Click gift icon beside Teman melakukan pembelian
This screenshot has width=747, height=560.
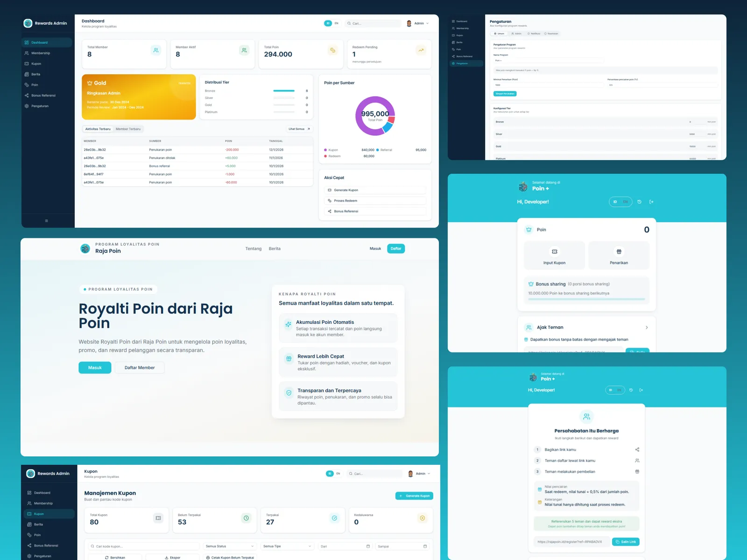[x=637, y=472]
